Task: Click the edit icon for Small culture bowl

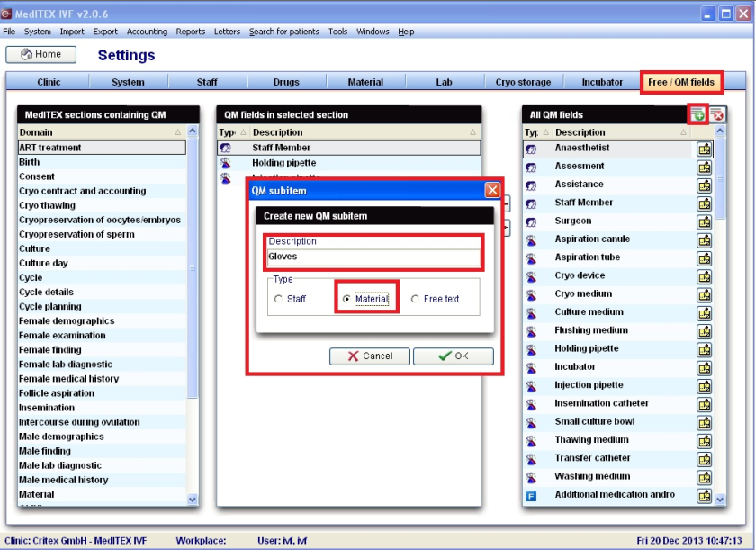Action: [705, 423]
